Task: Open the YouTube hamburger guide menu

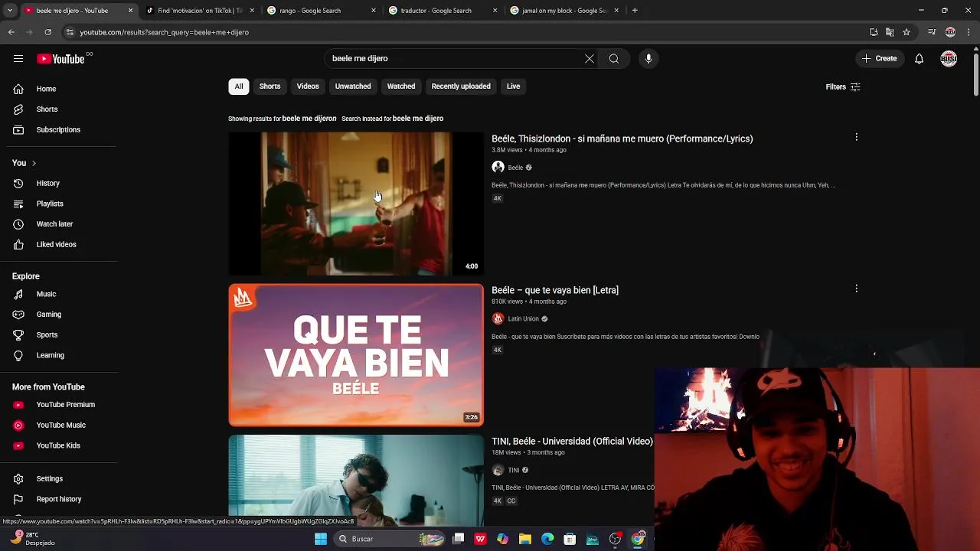Action: 18,59
